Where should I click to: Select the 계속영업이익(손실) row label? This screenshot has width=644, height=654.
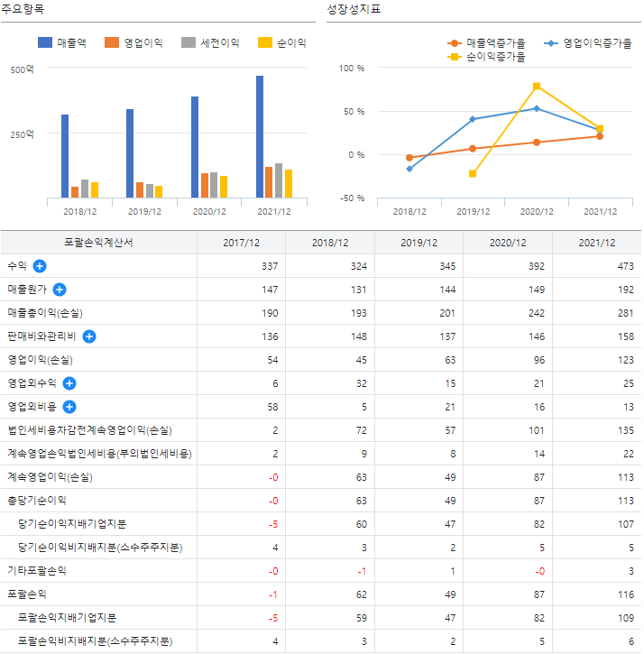(50, 476)
